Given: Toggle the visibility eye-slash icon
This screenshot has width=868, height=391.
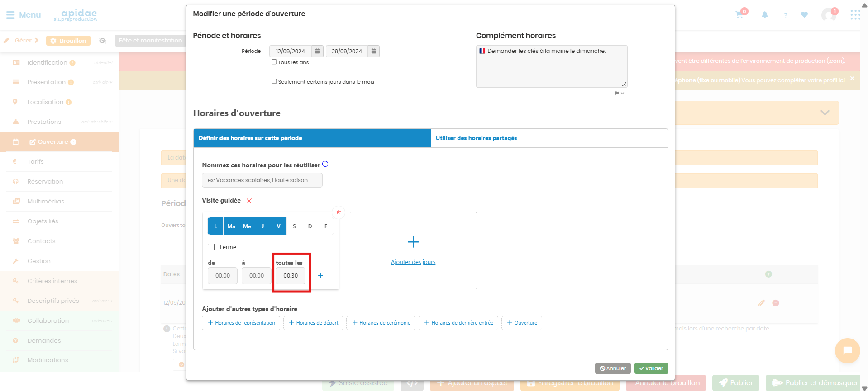Looking at the screenshot, I should (103, 41).
